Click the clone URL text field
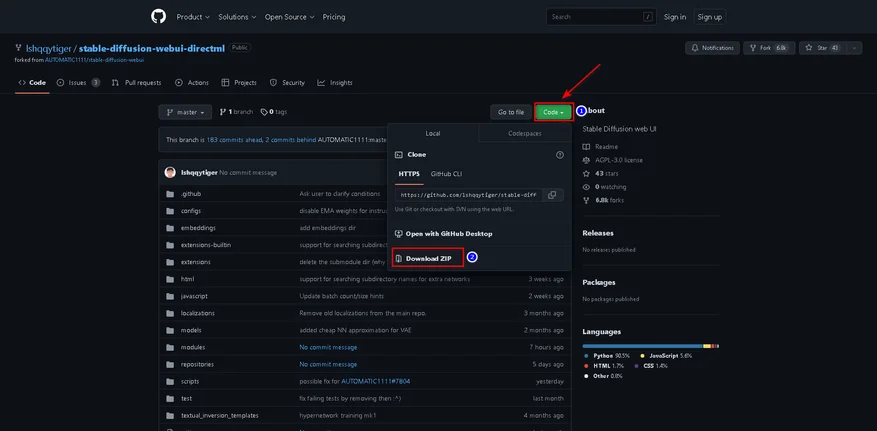The height and width of the screenshot is (431, 877). 469,195
